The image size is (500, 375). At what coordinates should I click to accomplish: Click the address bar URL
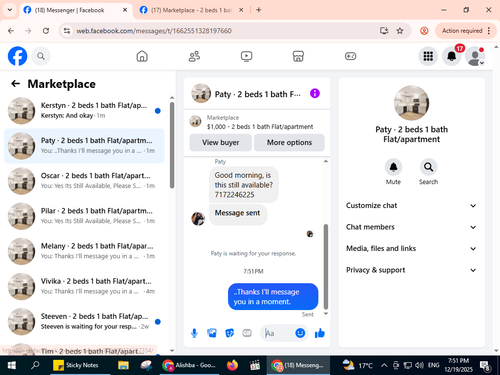coord(154,31)
